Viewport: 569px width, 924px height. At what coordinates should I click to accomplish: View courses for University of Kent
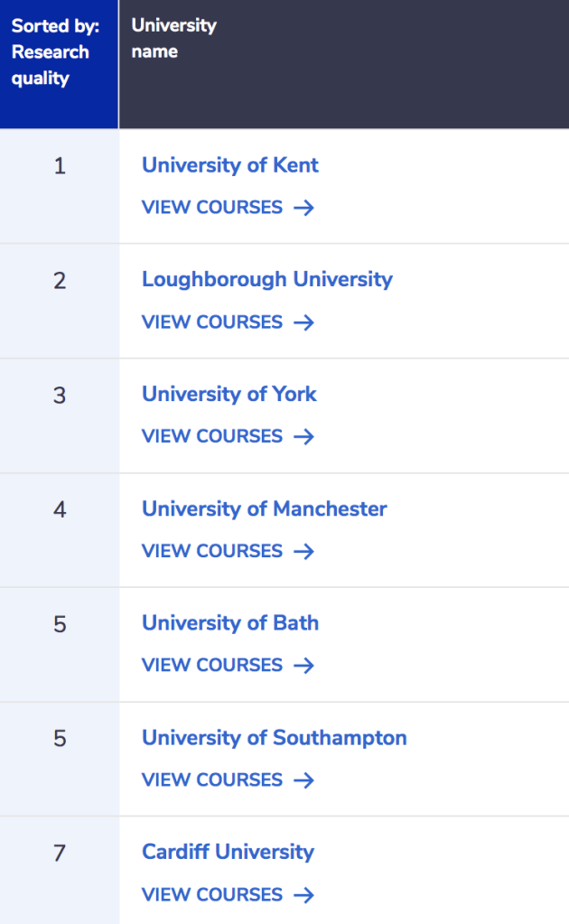click(212, 208)
